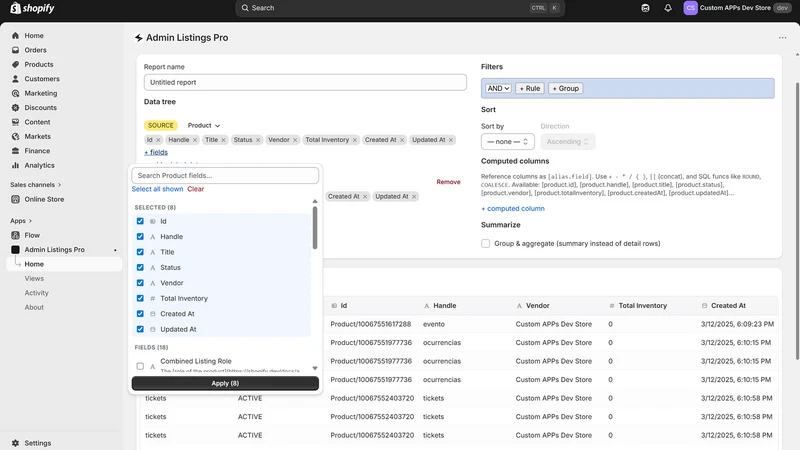Open Products tag icon in sidebar
Viewport: 800px width, 450px height.
tap(15, 64)
